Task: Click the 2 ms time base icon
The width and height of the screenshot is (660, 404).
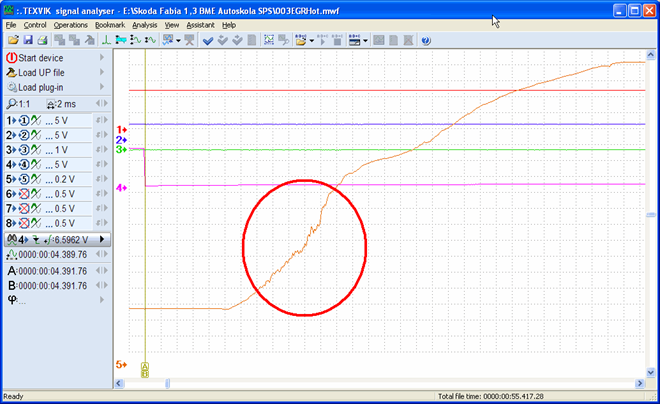Action: 51,104
